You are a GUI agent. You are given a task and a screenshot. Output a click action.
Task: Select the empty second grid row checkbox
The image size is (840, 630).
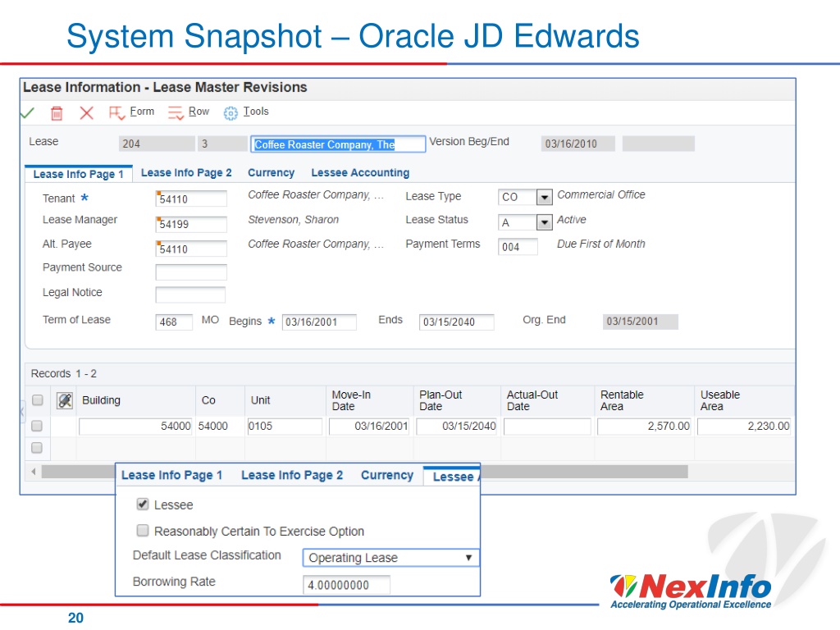pyautogui.click(x=37, y=448)
